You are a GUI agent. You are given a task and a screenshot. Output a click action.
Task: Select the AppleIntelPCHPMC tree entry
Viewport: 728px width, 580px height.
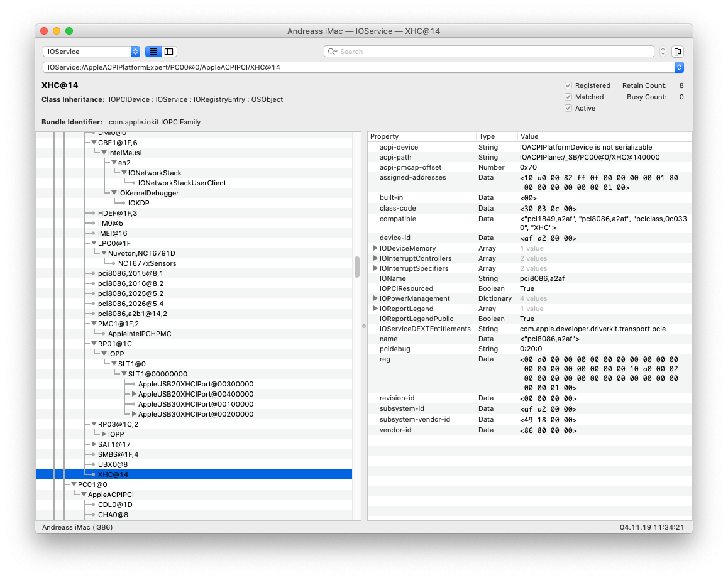pos(139,334)
